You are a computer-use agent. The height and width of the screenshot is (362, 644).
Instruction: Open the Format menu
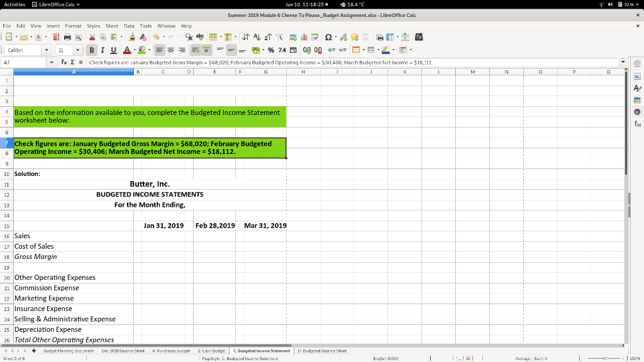pyautogui.click(x=73, y=26)
